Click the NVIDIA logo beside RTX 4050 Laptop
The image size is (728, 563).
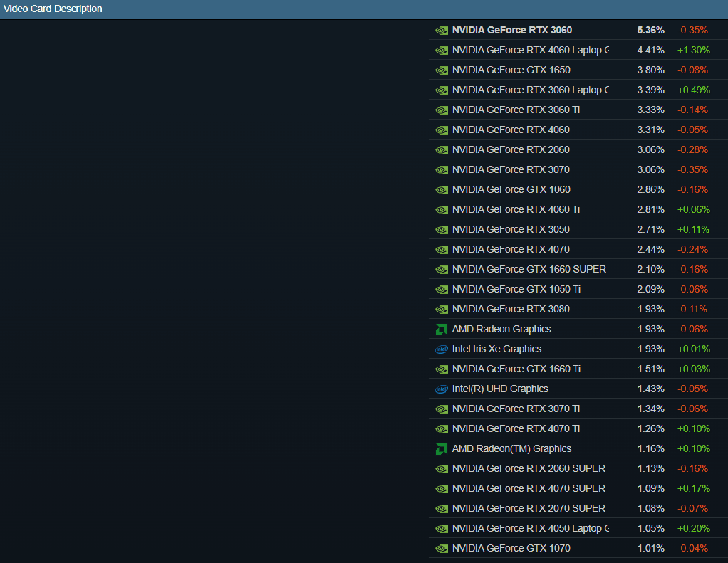tap(442, 529)
